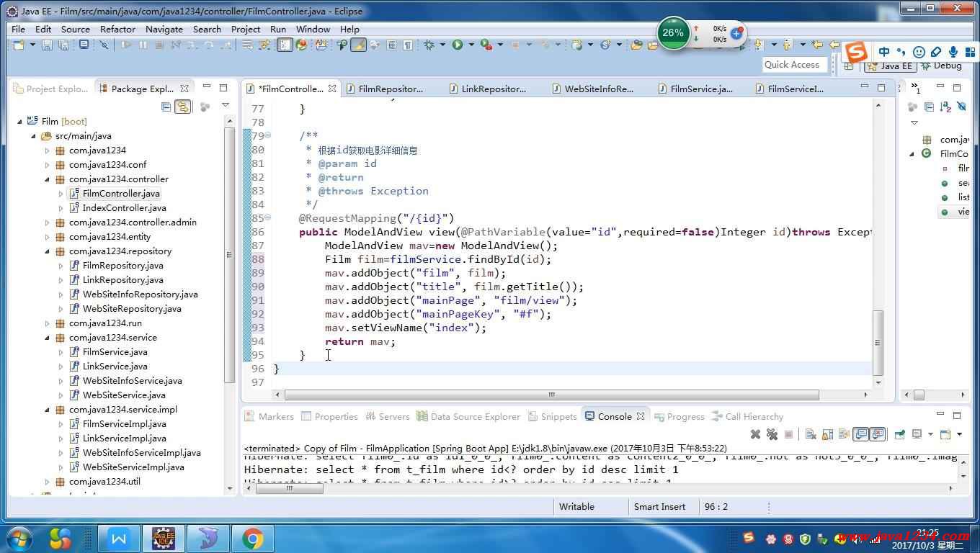This screenshot has height=553, width=980.
Task: Open the New wizard dropdown arrow
Action: (32, 45)
